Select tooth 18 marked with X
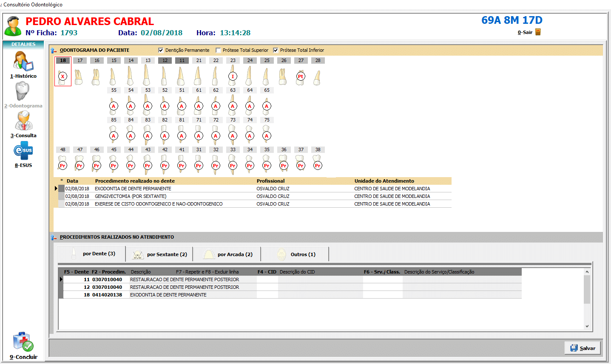This screenshot has width=611, height=364. [63, 76]
